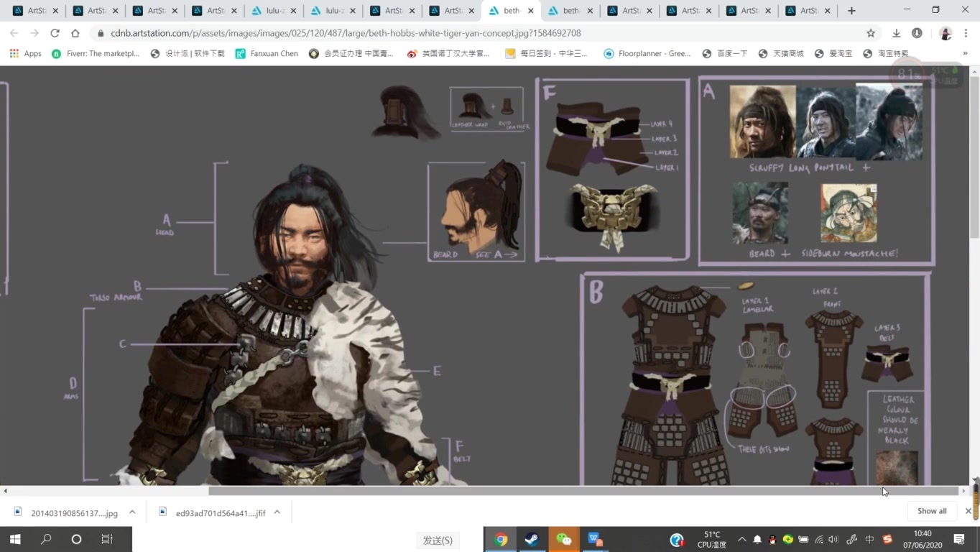The width and height of the screenshot is (980, 552).
Task: Open the Apps shortcut in bookmarks bar
Action: 25,53
